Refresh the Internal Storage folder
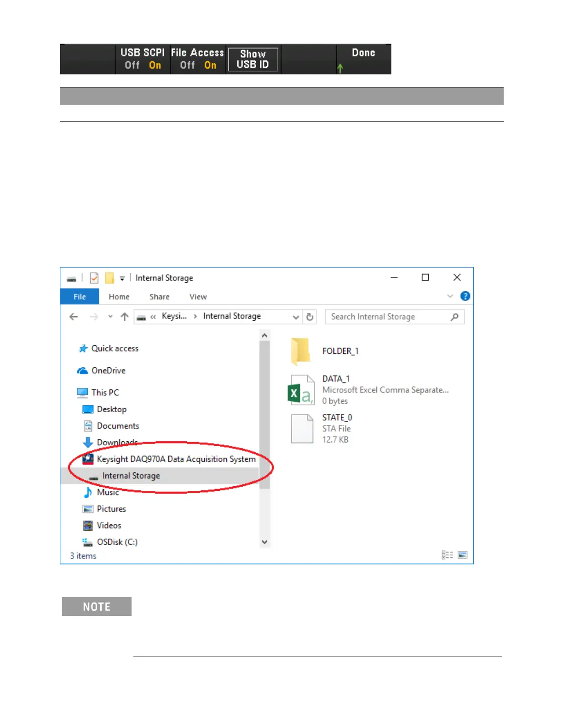The image size is (563, 728). (310, 317)
